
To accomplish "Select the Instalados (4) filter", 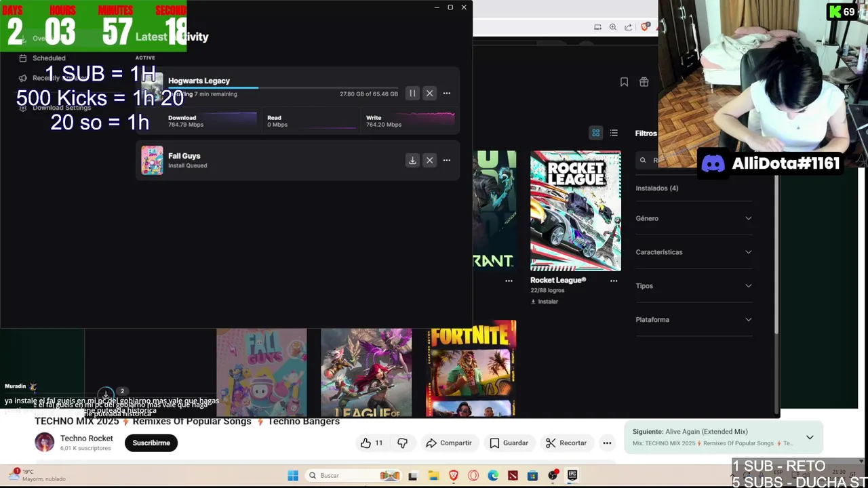I will 656,188.
